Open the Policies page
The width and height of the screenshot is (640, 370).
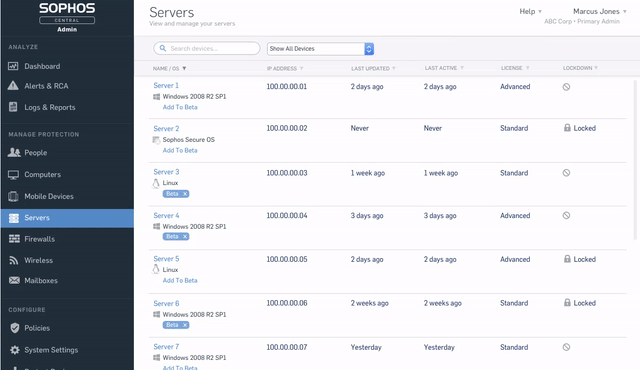(37, 328)
